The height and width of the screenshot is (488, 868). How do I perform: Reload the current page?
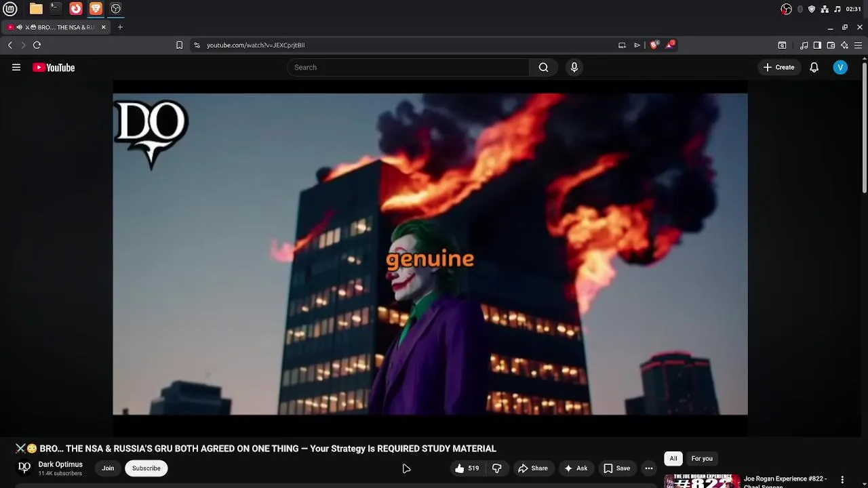pos(37,45)
